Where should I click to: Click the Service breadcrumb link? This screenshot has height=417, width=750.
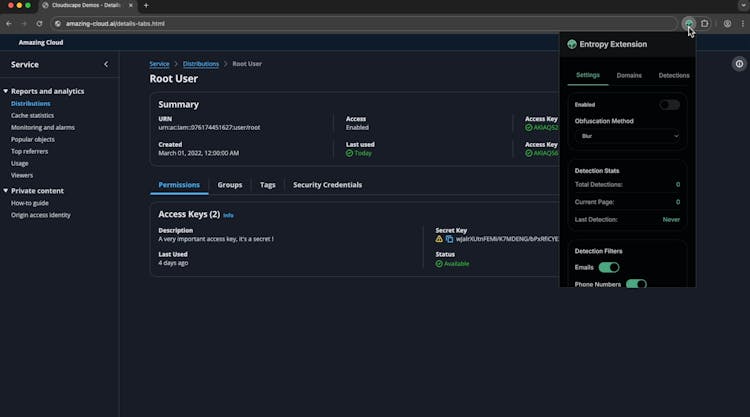[x=159, y=64]
